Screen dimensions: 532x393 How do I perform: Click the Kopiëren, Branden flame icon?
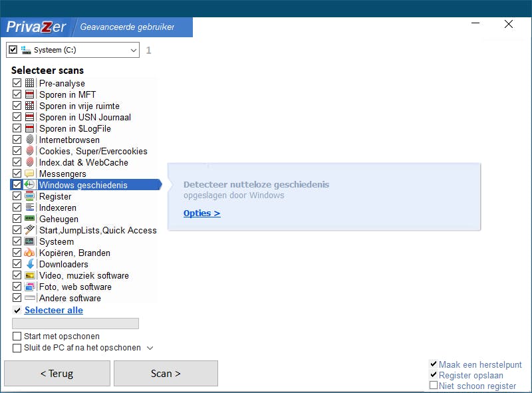[29, 253]
